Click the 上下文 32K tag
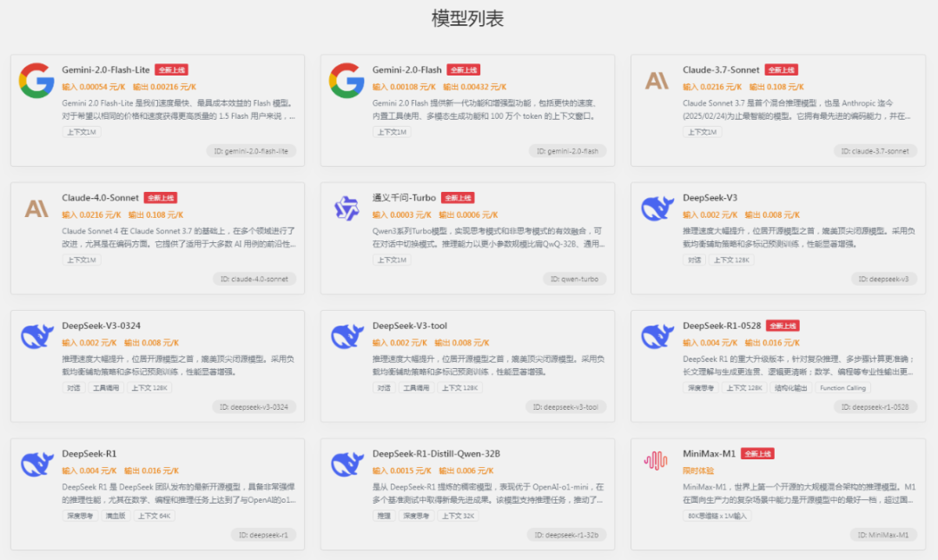 459,517
